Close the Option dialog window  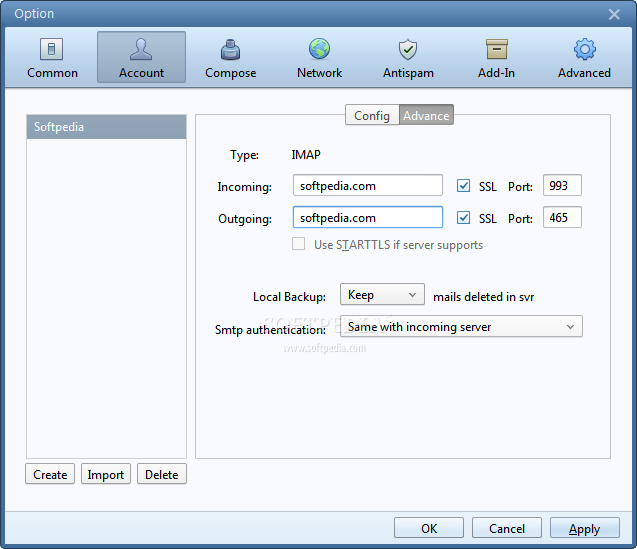[614, 15]
